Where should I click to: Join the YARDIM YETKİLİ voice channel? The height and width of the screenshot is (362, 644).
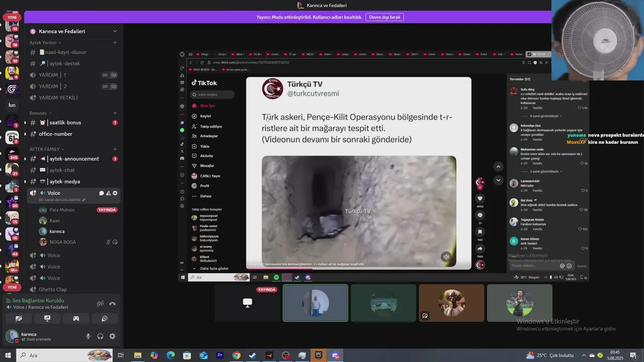point(73,98)
